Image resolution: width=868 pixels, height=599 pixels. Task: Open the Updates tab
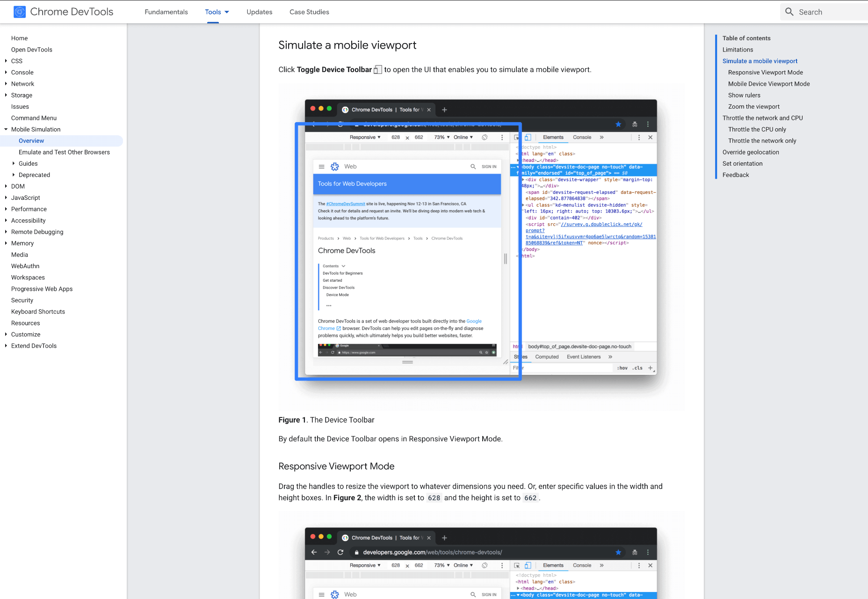[260, 12]
